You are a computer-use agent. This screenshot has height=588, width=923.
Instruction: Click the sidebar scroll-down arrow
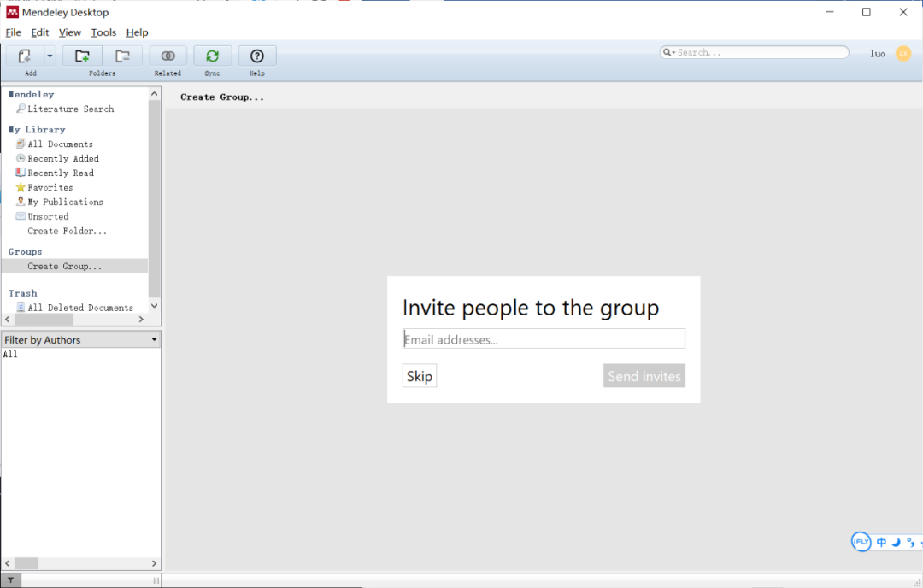coord(154,305)
